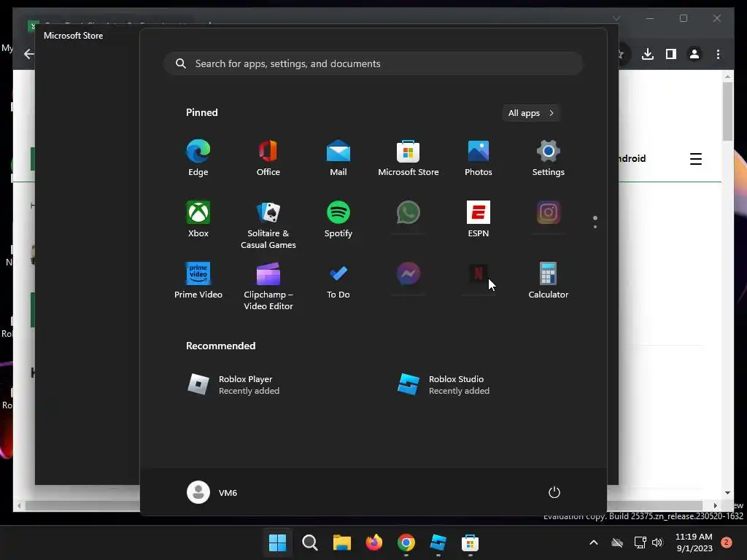Open the Instagram pinned icon
Image resolution: width=747 pixels, height=560 pixels.
click(x=549, y=213)
